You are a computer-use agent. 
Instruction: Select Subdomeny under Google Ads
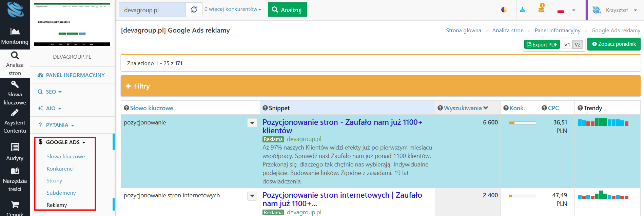(61, 193)
